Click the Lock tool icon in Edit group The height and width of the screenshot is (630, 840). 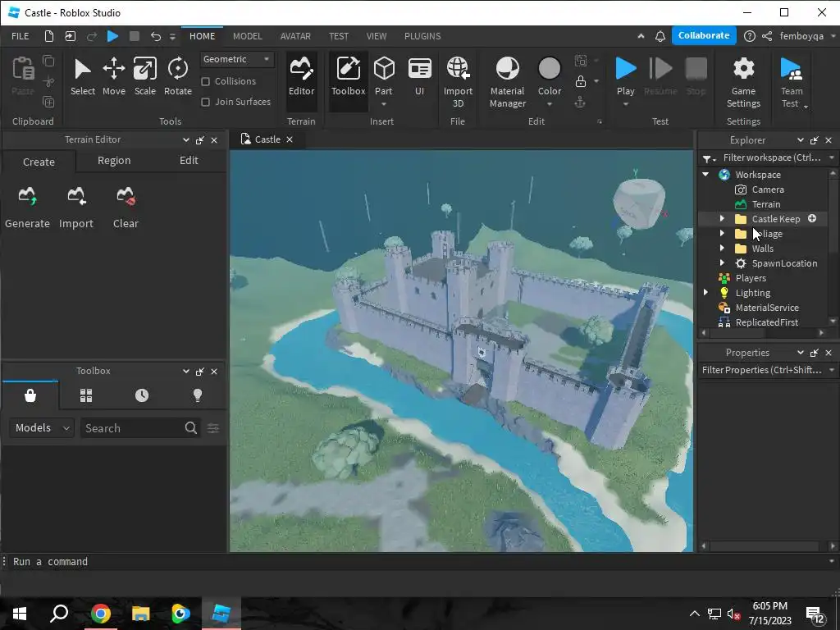point(580,81)
